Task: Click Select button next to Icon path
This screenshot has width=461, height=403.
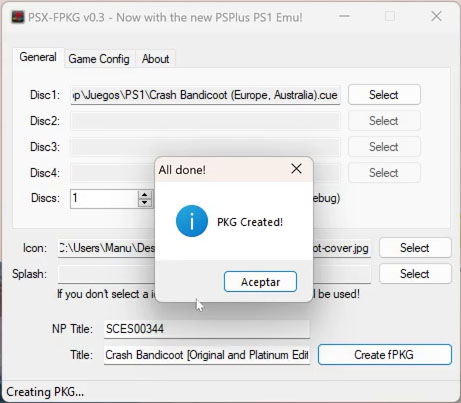Action: [415, 248]
